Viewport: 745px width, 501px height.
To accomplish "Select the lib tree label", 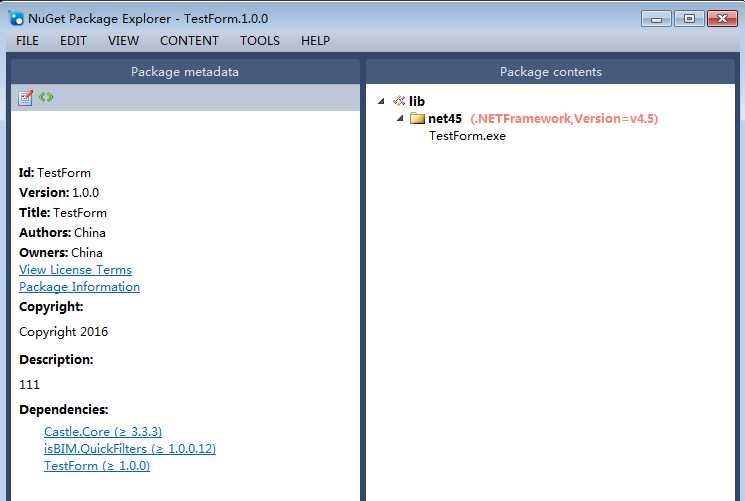I will tap(417, 101).
